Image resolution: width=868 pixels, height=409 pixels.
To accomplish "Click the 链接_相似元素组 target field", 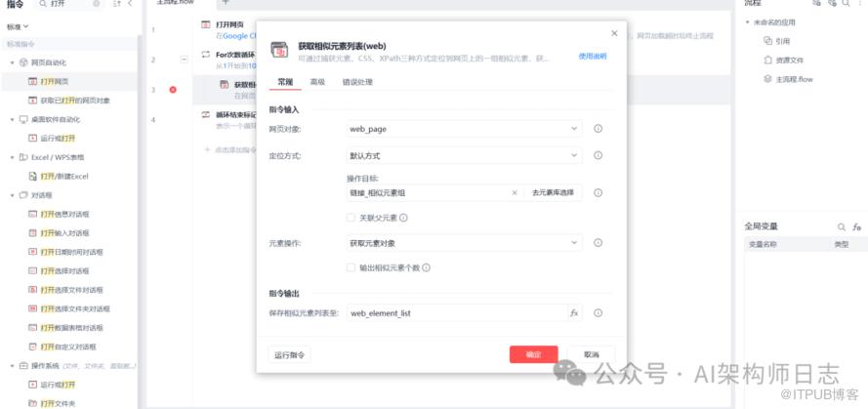I will click(427, 192).
